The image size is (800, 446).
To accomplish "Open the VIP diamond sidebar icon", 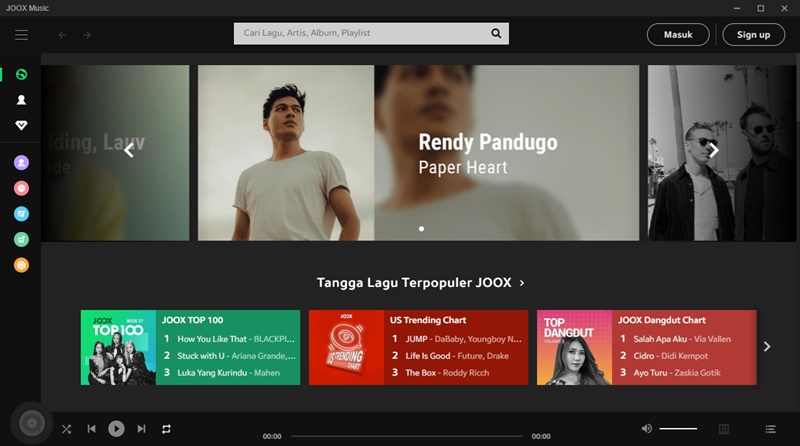I will point(21,125).
